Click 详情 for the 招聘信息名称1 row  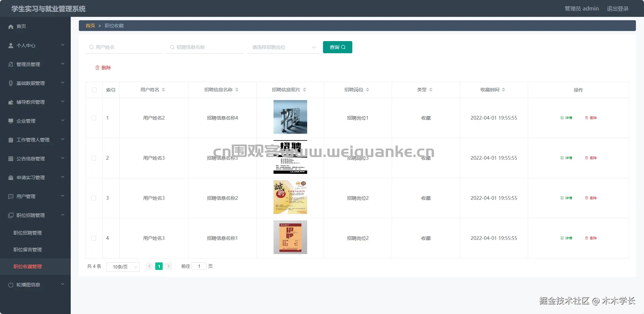tap(566, 238)
